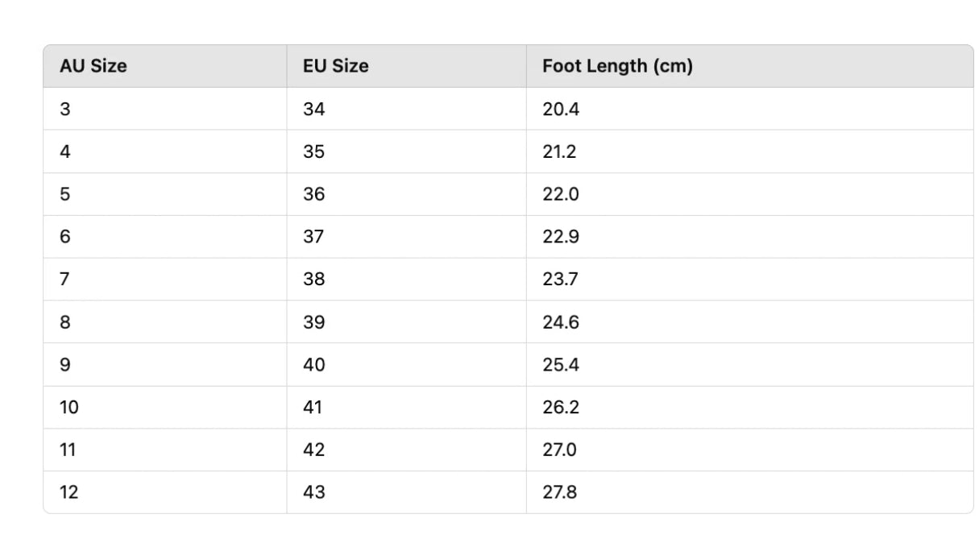Viewport: 979px width, 560px height.
Task: Click the 25.4 foot length cell
Action: pyautogui.click(x=749, y=365)
